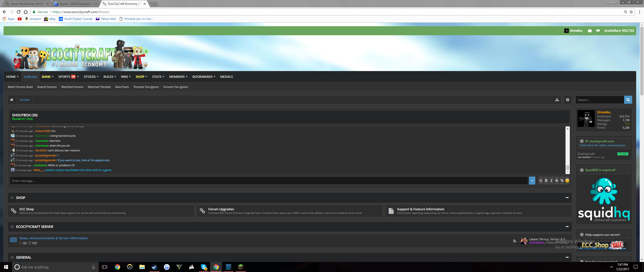
Task: Send shoutbox message with arrow button
Action: pyautogui.click(x=532, y=181)
